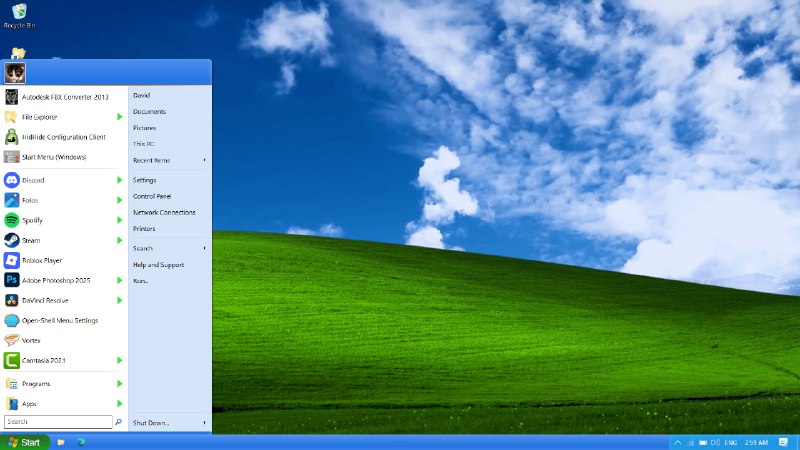Click the search magnifier icon
800x450 pixels.
click(118, 422)
